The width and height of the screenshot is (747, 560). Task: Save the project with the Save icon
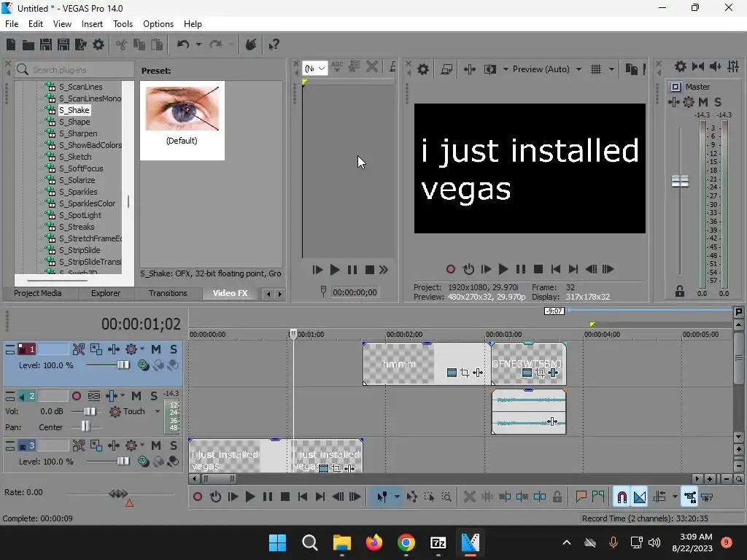pos(46,44)
